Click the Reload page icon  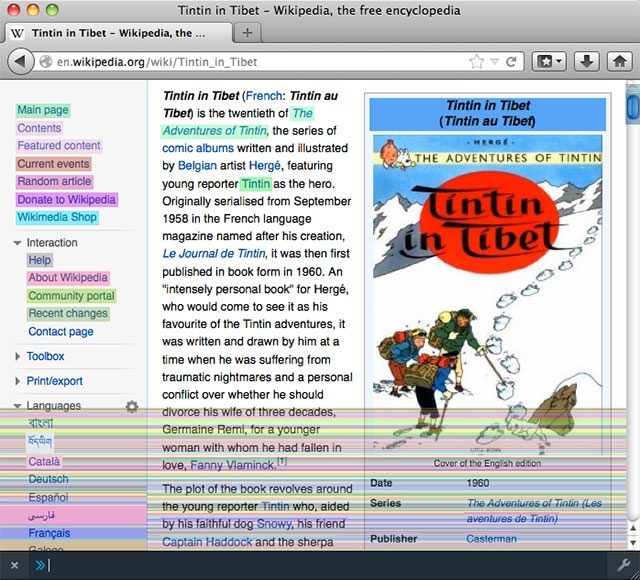coord(511,62)
